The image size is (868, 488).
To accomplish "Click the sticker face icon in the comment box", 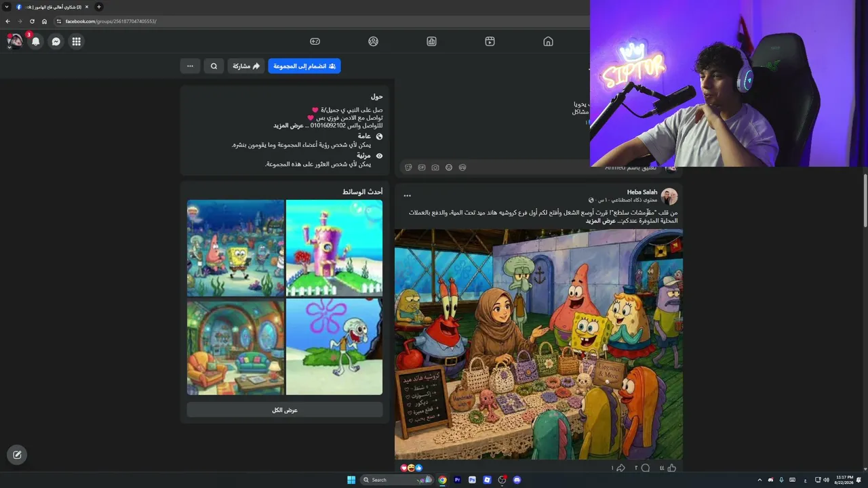I will pyautogui.click(x=462, y=167).
